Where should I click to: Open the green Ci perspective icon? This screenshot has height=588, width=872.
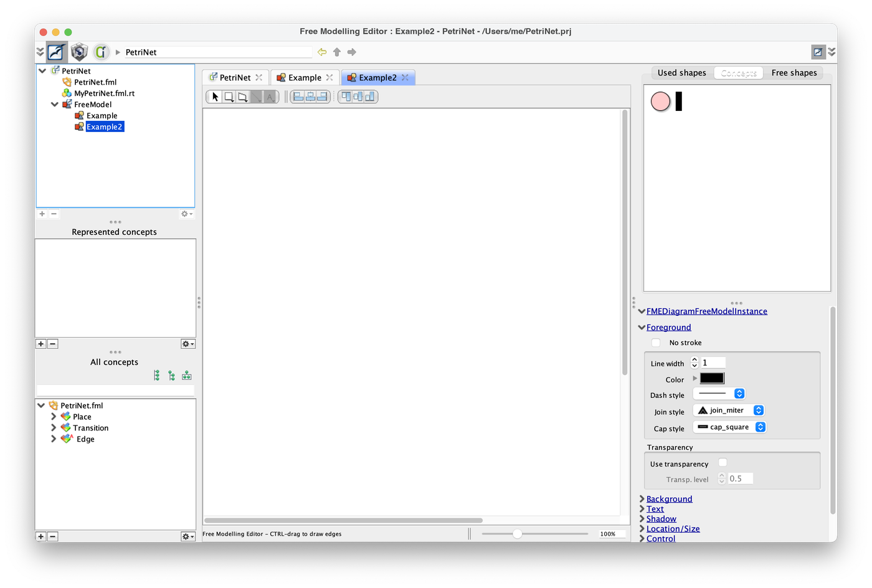101,52
